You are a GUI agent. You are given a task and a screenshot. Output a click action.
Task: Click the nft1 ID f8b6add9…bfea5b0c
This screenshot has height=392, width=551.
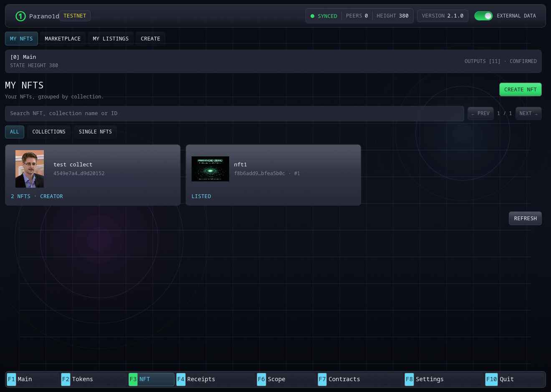point(260,173)
